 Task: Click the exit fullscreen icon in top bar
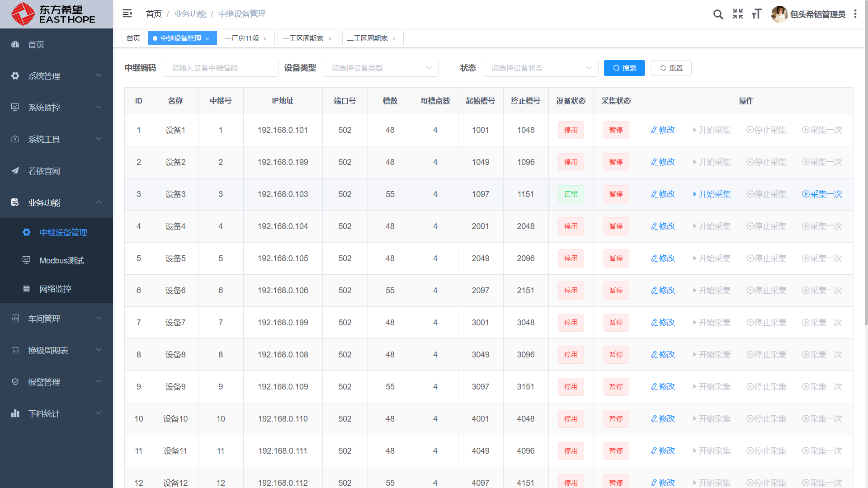tap(737, 14)
